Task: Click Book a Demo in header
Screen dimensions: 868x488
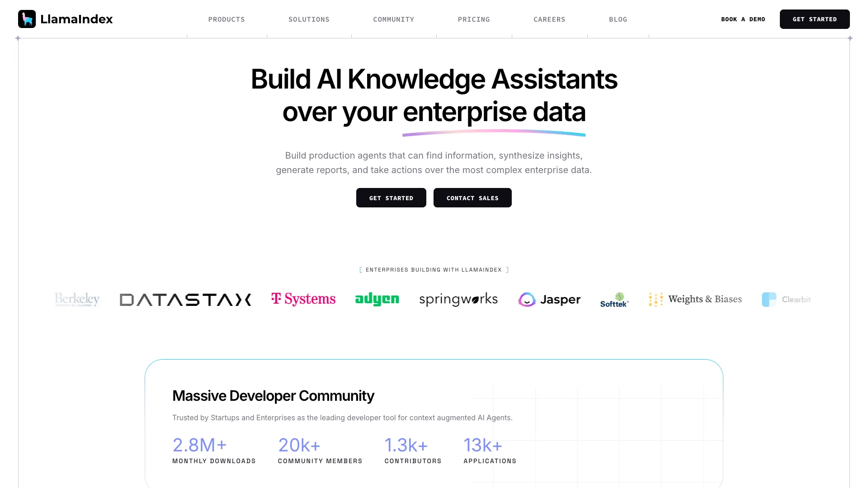Action: (743, 19)
